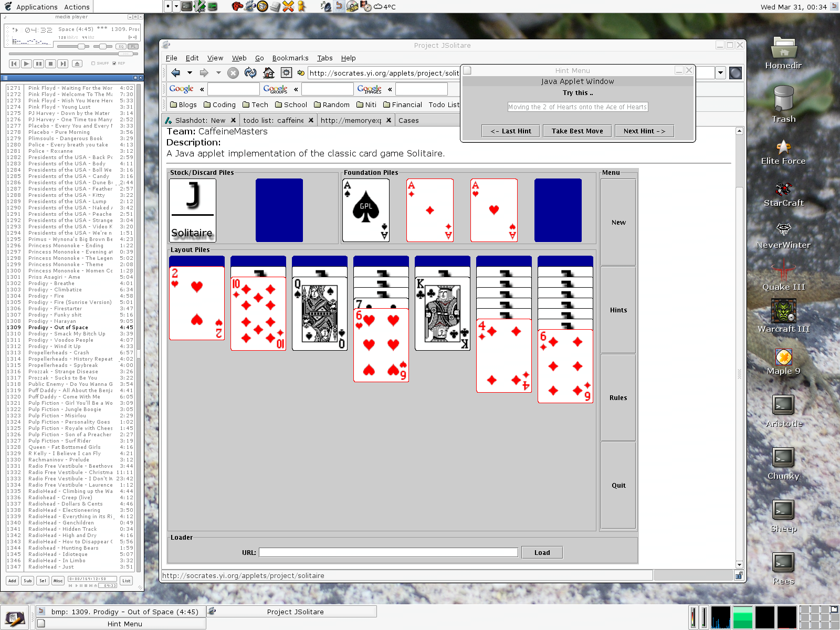Reload the page with the refresh icon
Viewport: 840px width, 630px height.
(250, 73)
